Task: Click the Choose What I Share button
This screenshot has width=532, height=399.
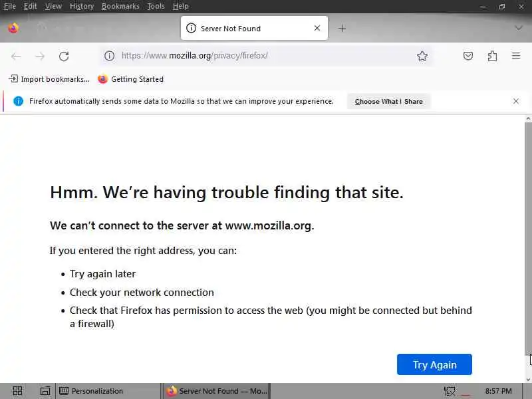Action: tap(388, 102)
